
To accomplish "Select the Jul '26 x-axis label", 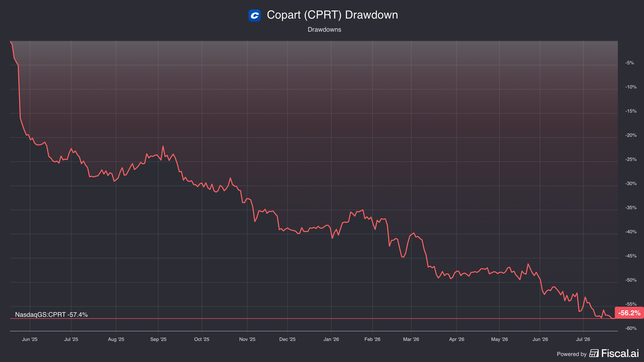I will [x=583, y=339].
